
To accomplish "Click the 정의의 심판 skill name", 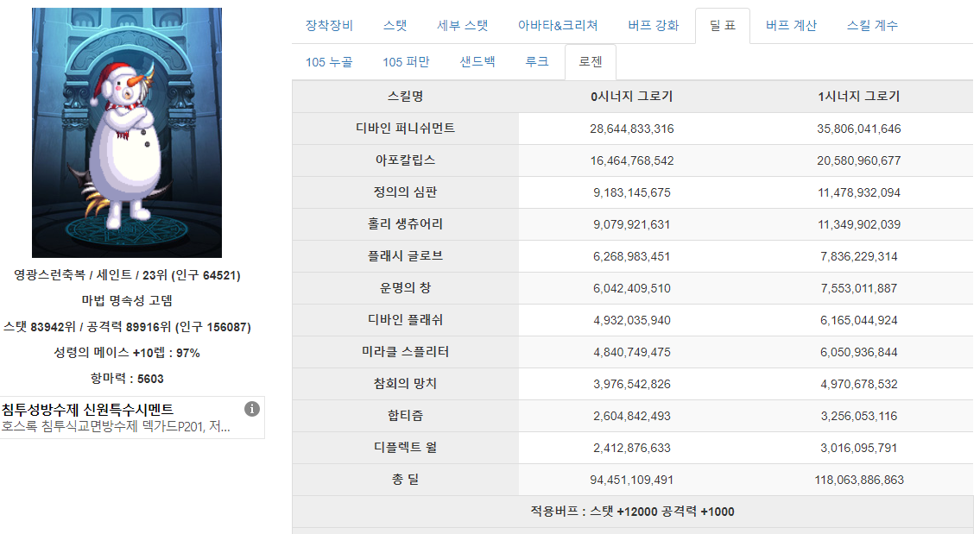I will pyautogui.click(x=406, y=192).
